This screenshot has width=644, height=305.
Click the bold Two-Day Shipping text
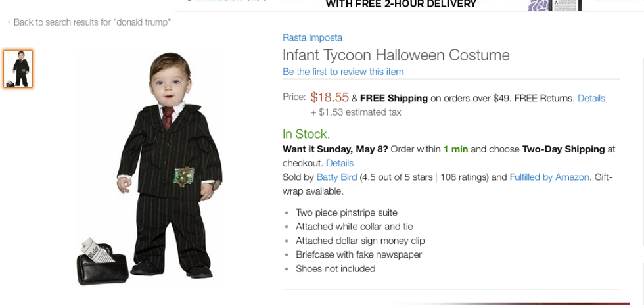tap(563, 149)
